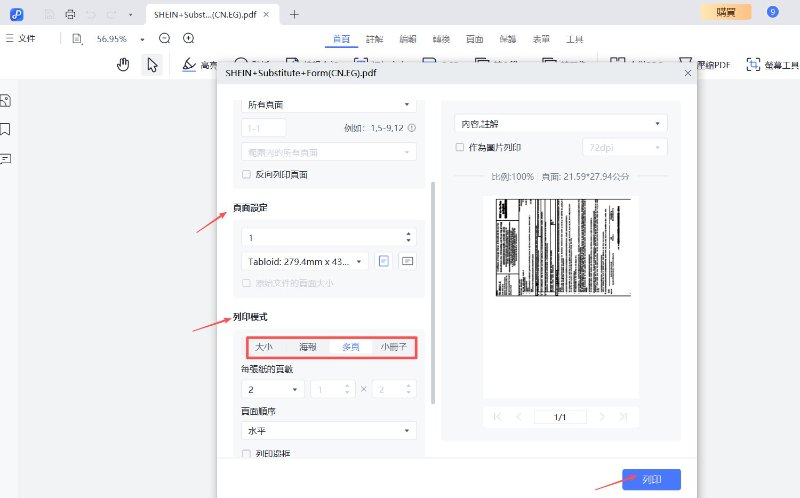Switch to the 工具 ribbon tab
Image resolution: width=800 pixels, height=498 pixels.
574,39
